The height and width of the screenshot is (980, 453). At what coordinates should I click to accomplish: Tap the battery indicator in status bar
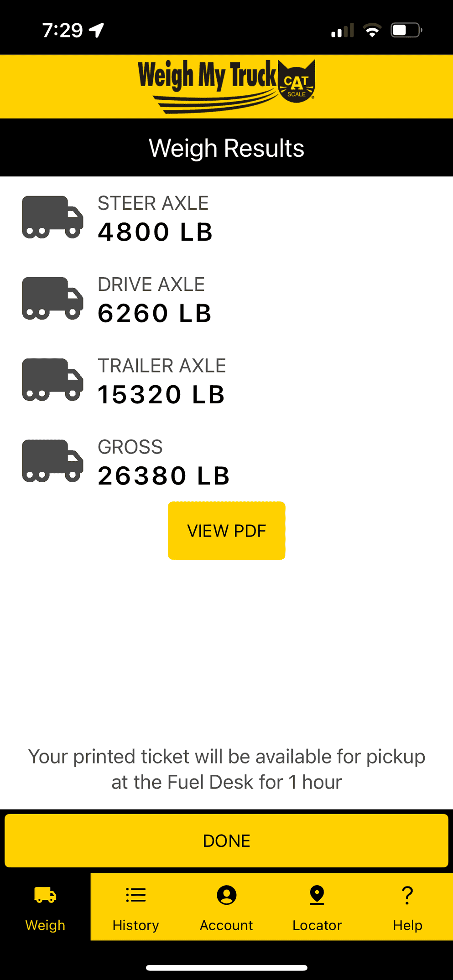point(406,31)
